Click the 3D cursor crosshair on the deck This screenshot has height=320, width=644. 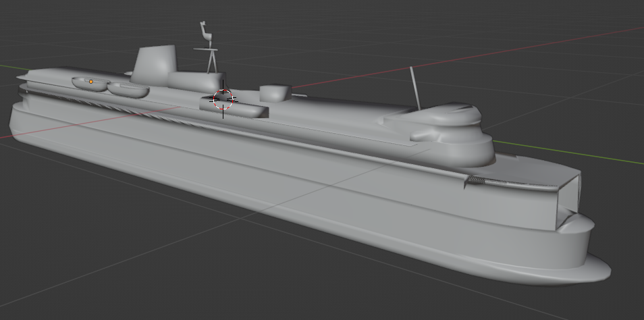click(x=223, y=99)
